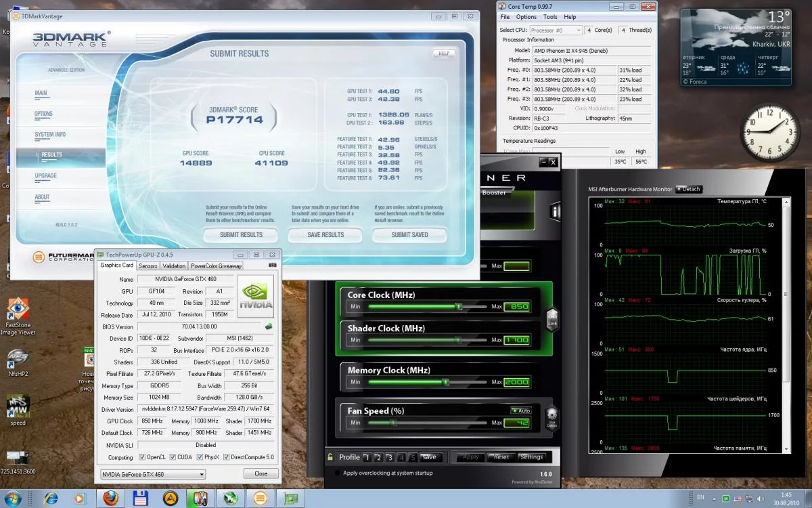
Task: Click the Memory Clock slider handle
Action: (445, 383)
